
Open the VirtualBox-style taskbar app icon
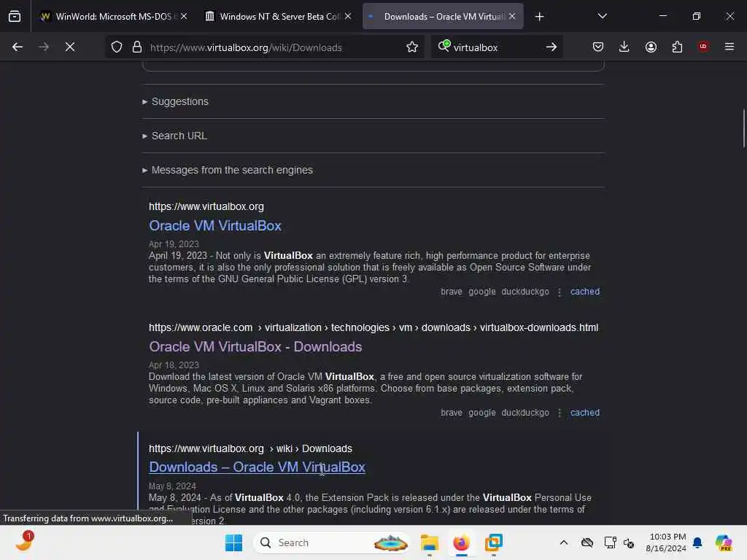pos(494,542)
